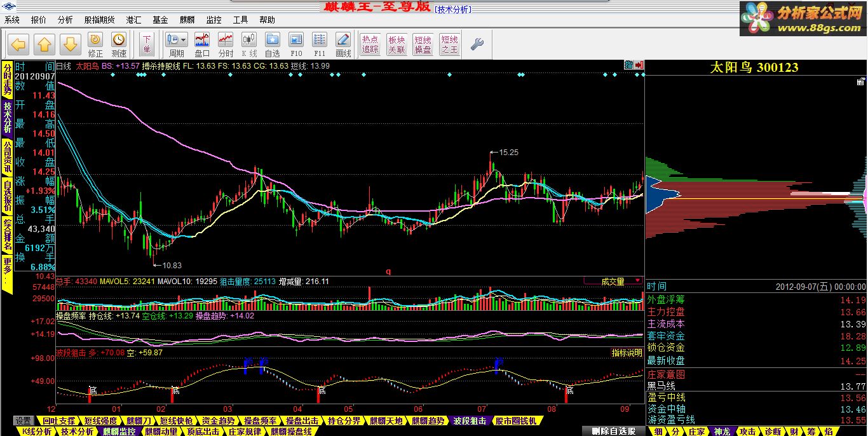
Task: Click the red arrow panel-collapse icon
Action: tap(639, 65)
